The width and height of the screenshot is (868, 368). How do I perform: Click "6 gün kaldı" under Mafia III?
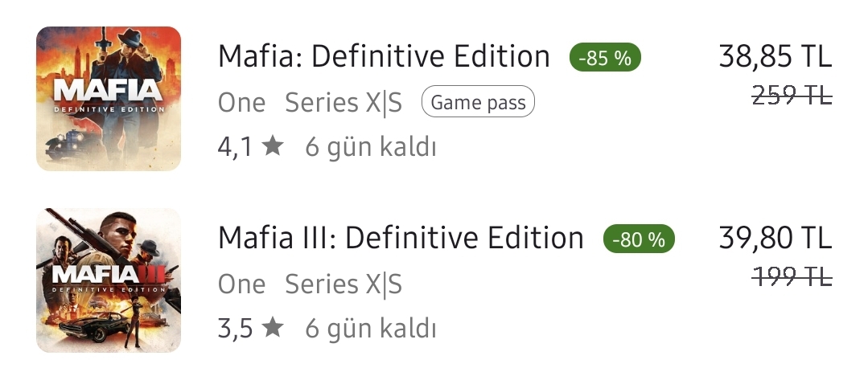[371, 330]
